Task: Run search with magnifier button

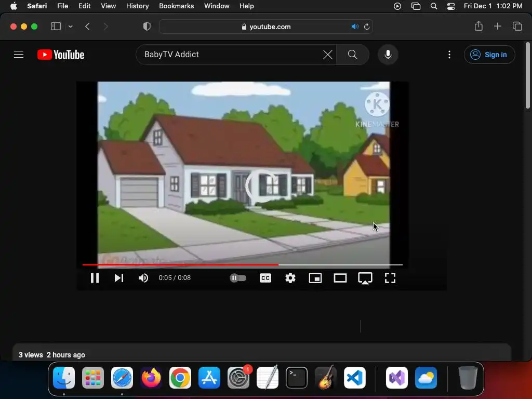Action: pyautogui.click(x=353, y=54)
